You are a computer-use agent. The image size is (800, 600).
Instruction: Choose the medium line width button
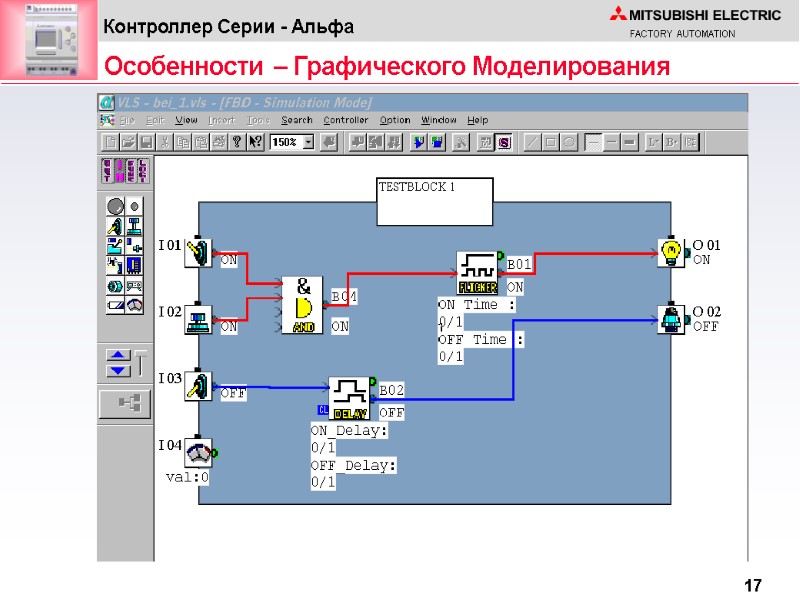tap(611, 142)
